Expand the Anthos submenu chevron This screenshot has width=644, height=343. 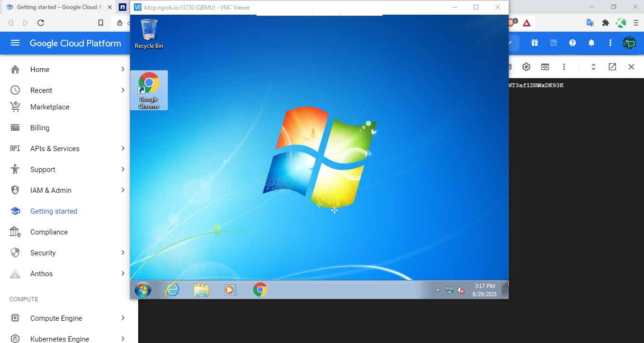[123, 274]
